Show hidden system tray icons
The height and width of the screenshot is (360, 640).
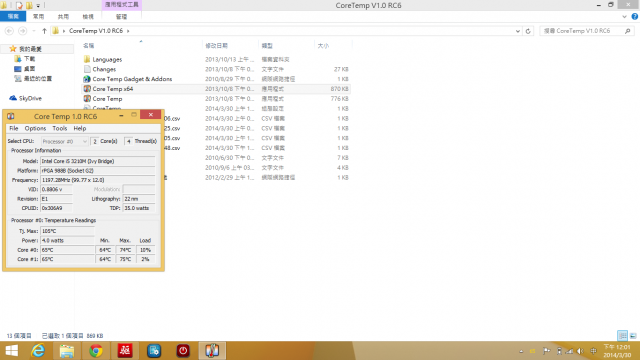(x=521, y=351)
